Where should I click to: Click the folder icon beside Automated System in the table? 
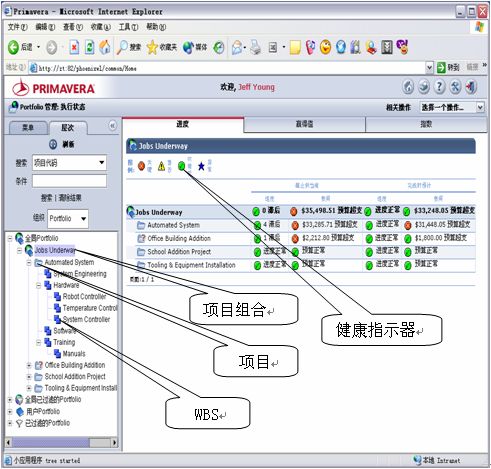click(x=141, y=225)
